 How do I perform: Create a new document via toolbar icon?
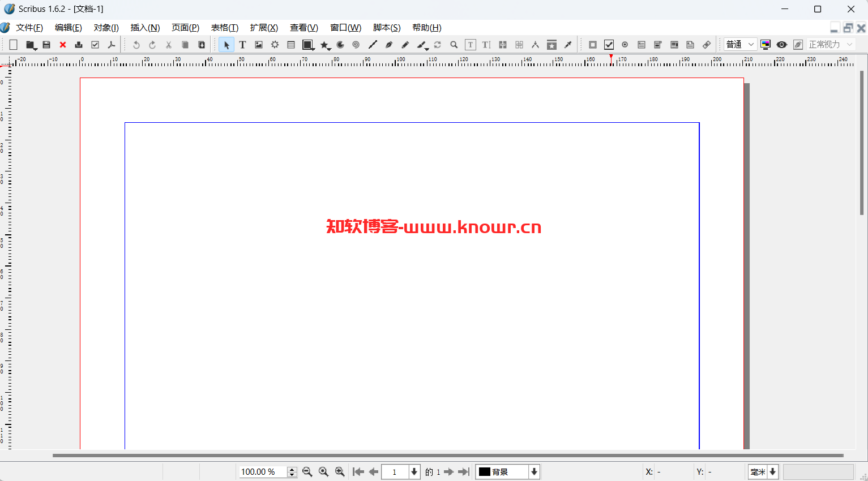(14, 45)
